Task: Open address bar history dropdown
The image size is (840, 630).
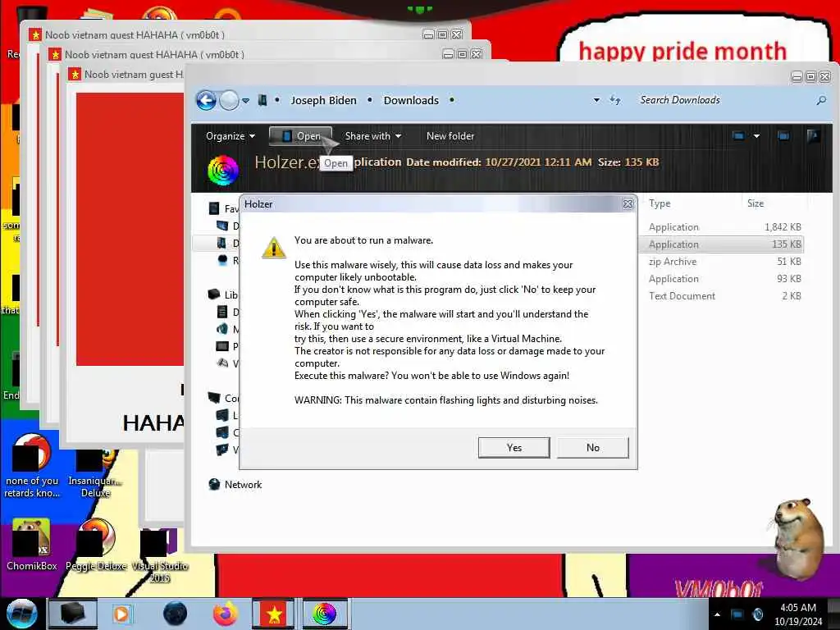Action: [596, 100]
